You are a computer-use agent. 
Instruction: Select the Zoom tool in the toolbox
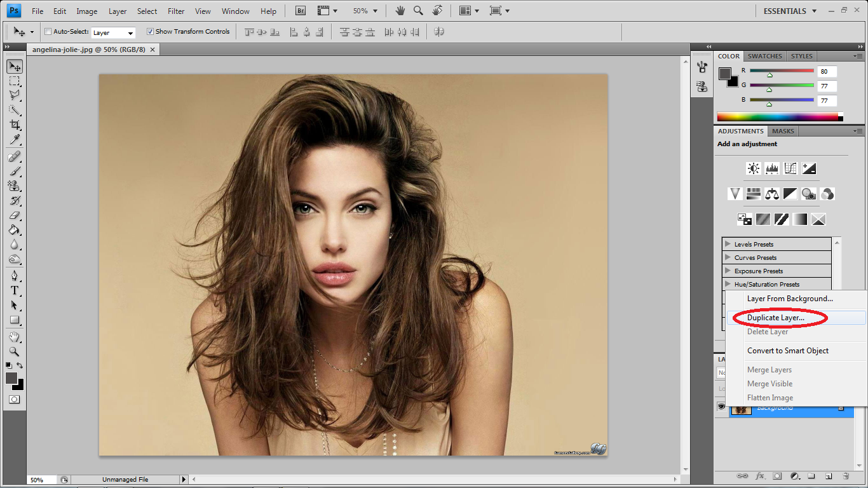coord(15,351)
